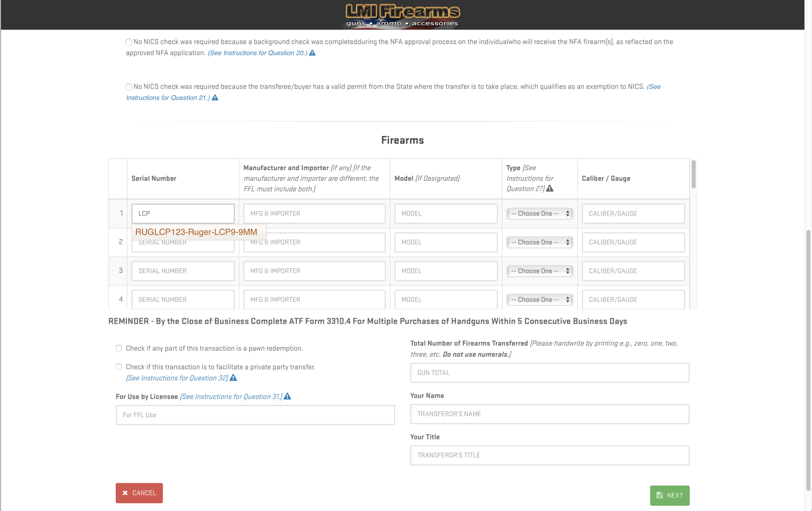This screenshot has height=511, width=812.
Task: Enable the private party transfer checkbox
Action: coord(119,367)
